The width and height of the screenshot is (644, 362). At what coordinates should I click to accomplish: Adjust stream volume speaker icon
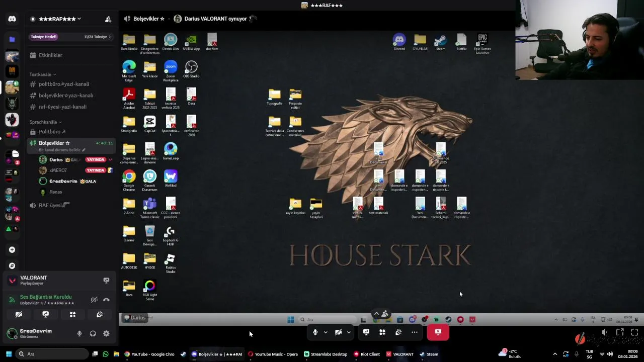(604, 332)
